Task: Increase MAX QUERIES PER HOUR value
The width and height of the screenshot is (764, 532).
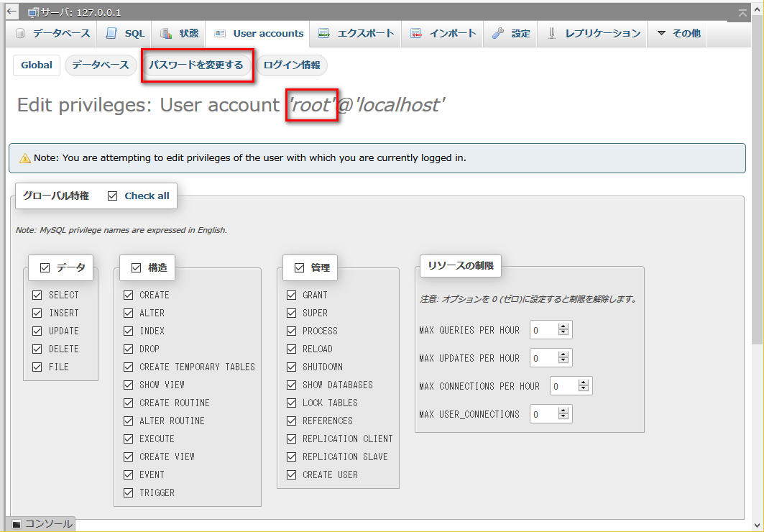Action: (x=563, y=327)
